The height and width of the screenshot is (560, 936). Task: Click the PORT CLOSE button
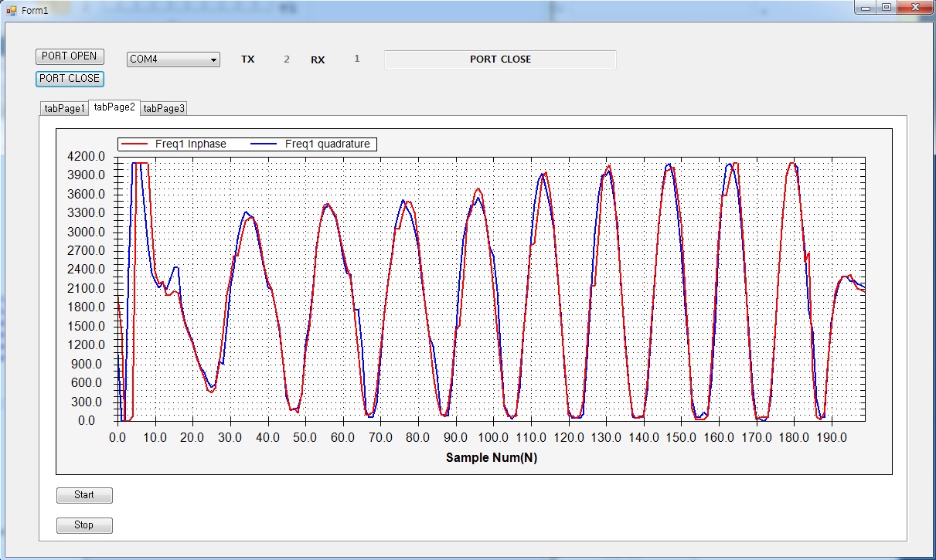pyautogui.click(x=70, y=78)
